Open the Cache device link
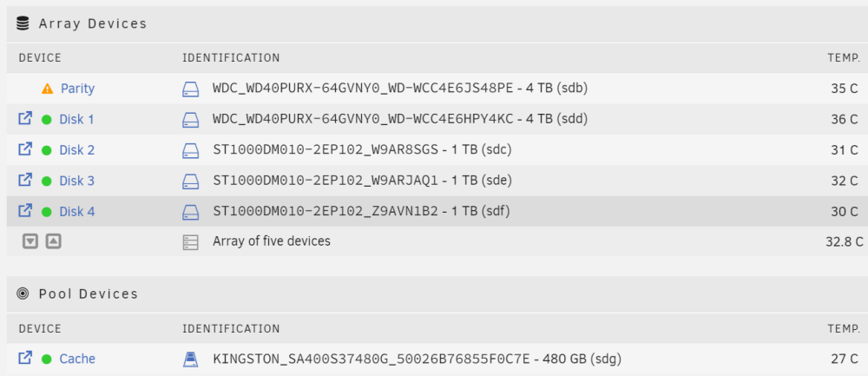 pyautogui.click(x=77, y=359)
